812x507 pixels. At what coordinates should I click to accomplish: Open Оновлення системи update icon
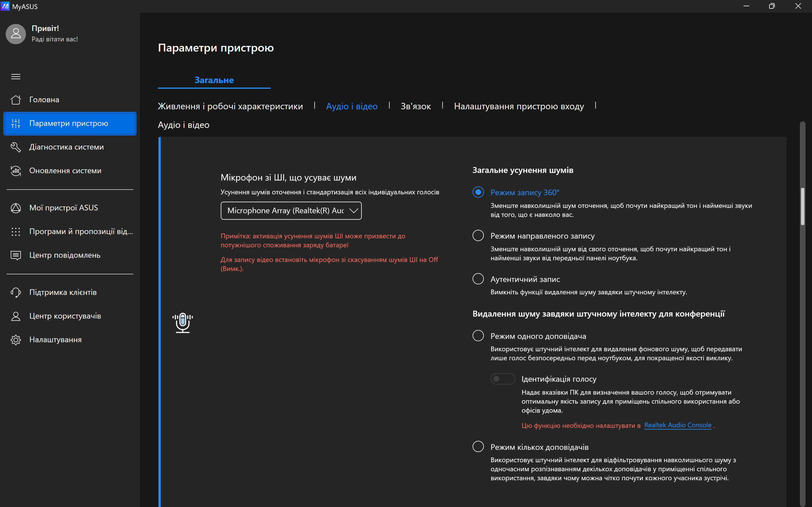coord(16,171)
